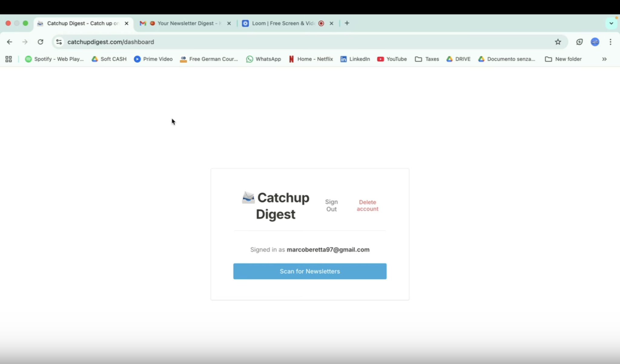Open the Home - Netflix bookmark
The height and width of the screenshot is (364, 620).
[x=311, y=59]
